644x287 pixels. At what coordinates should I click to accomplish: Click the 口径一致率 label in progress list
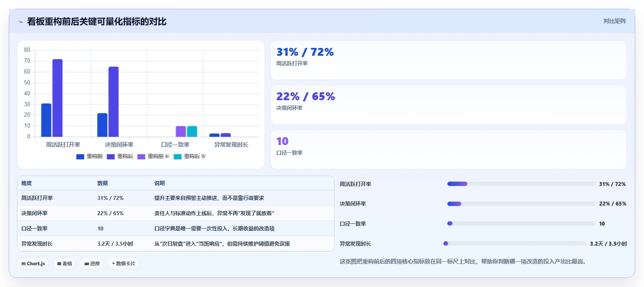coord(353,224)
